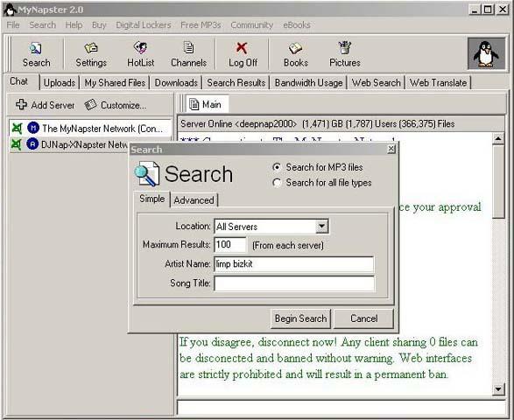Select The MyNapster Network server entry
Screen dimensions: 514x420
coord(90,128)
